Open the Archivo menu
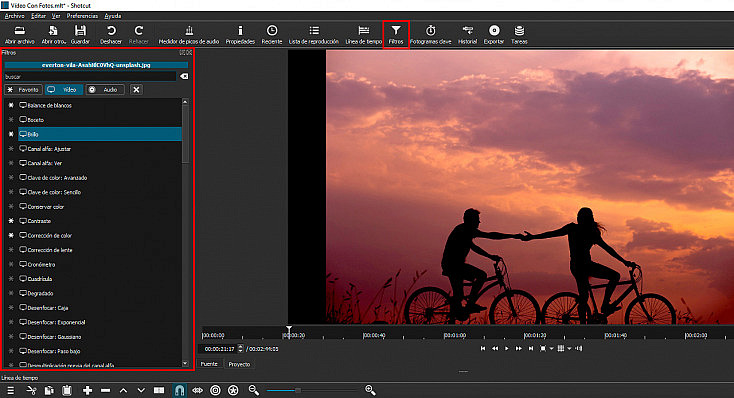The width and height of the screenshot is (734, 398). tap(15, 16)
